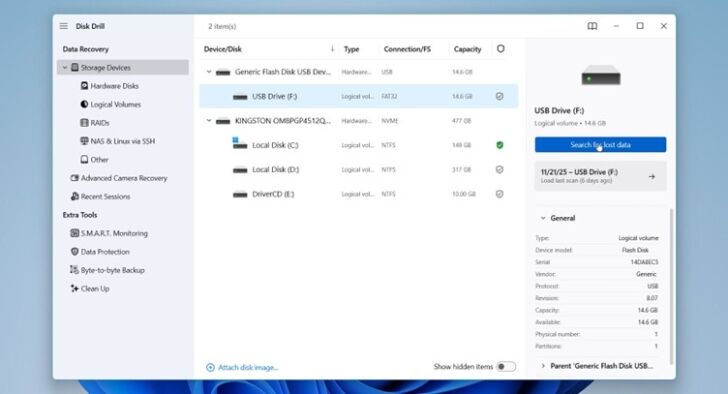The height and width of the screenshot is (394, 728).
Task: Click the Logical Volumes sidebar icon
Action: click(84, 104)
